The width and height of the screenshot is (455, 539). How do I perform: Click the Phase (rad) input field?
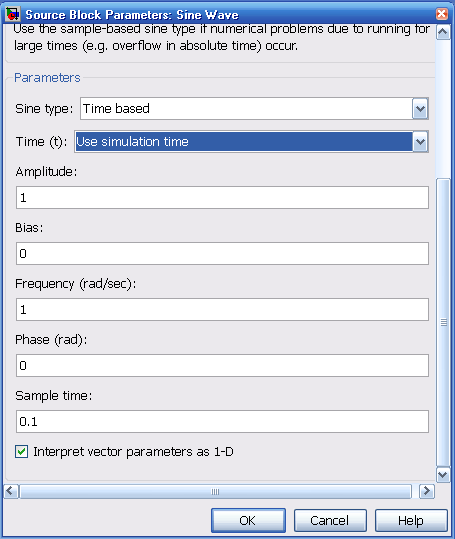[x=222, y=365]
